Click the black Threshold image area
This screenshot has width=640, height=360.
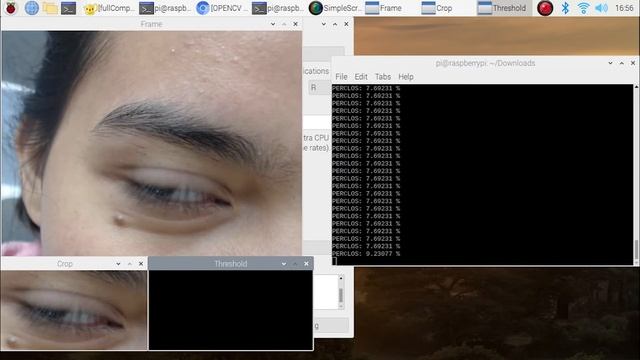point(231,310)
